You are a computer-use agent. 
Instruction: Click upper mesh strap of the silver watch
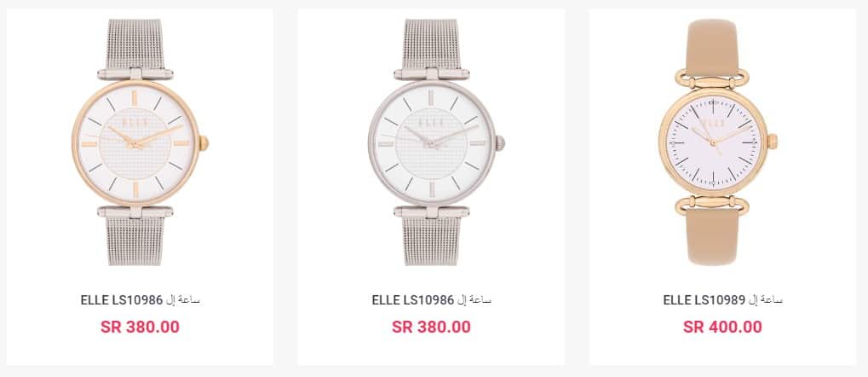click(x=431, y=43)
